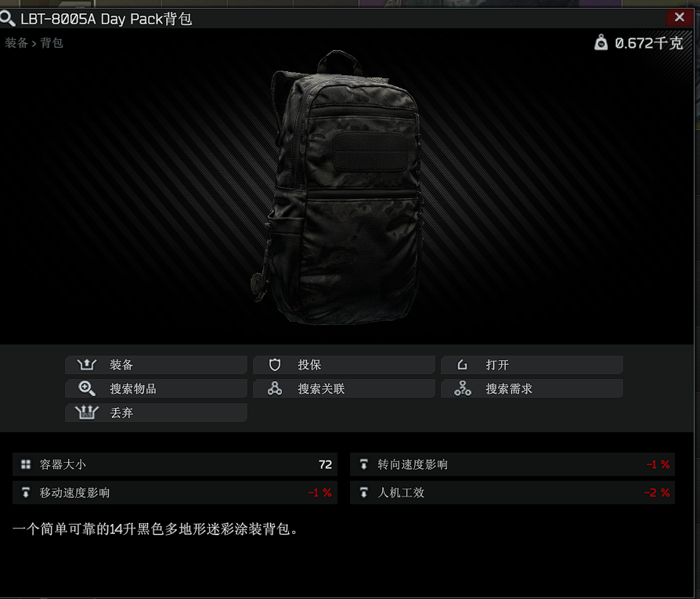
Task: Choose 投保 to insure the backpack
Action: click(x=344, y=365)
